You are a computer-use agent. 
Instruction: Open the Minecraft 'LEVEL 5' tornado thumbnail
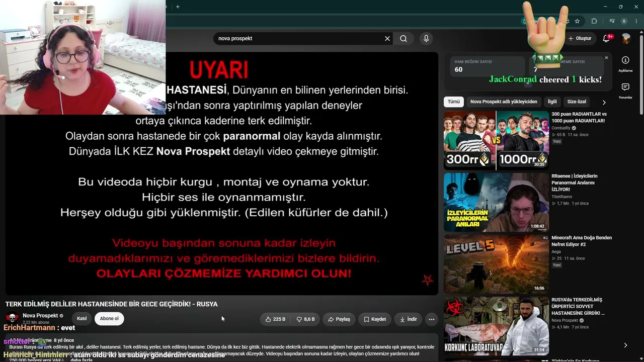pos(496,264)
